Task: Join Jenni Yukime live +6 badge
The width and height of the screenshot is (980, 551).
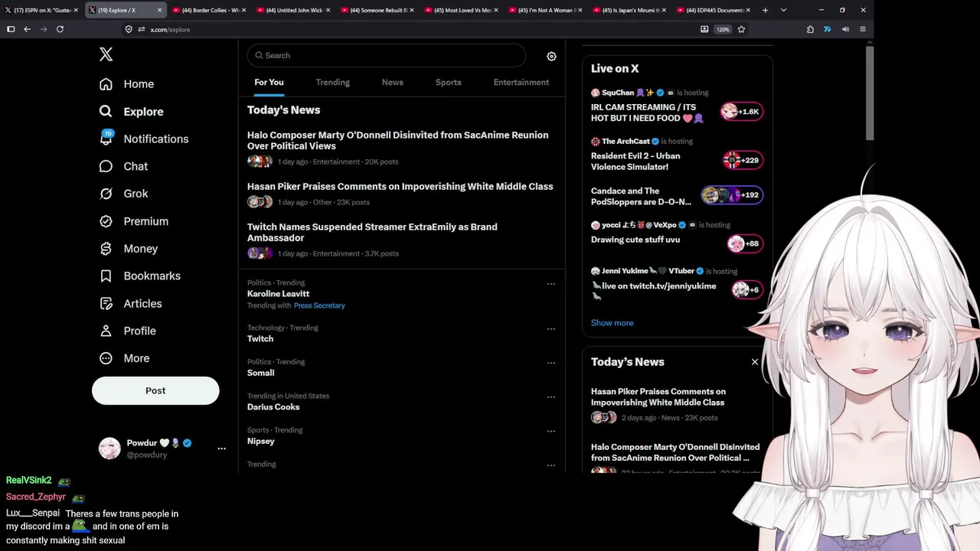Action: click(747, 290)
